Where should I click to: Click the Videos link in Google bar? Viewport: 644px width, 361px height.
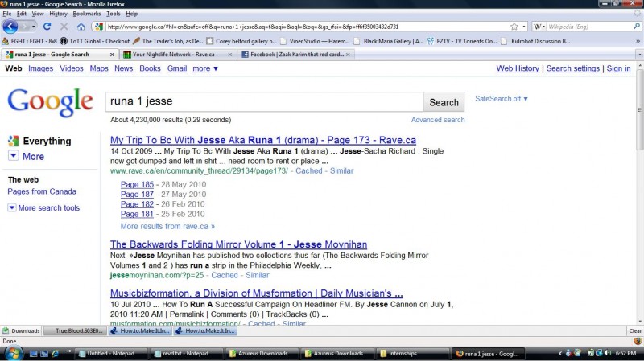(x=72, y=68)
